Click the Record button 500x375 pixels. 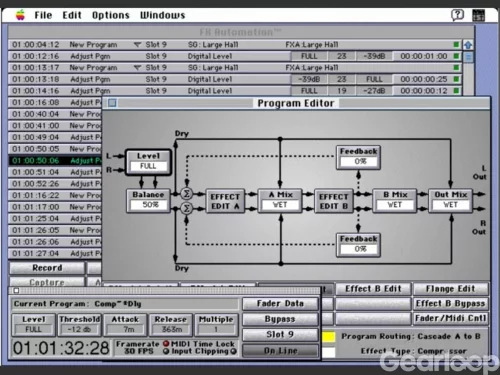pyautogui.click(x=47, y=268)
